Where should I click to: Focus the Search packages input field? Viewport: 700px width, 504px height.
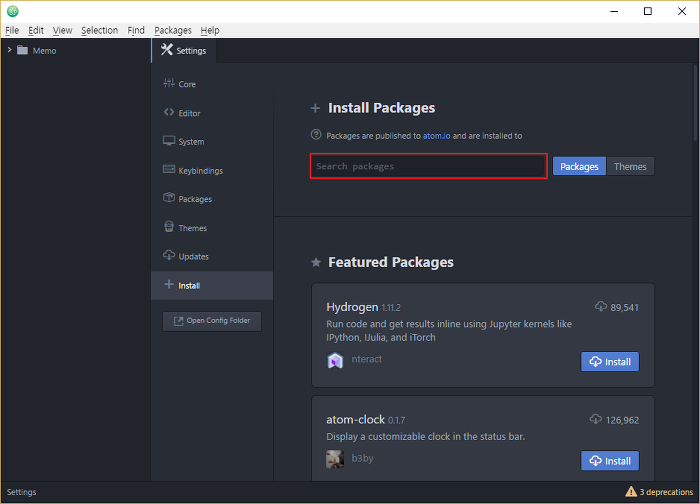click(429, 166)
